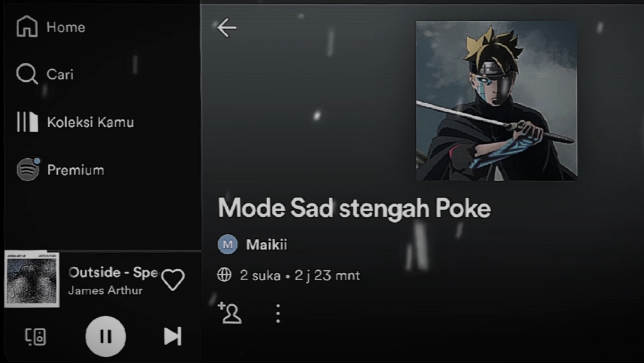Screen dimensions: 644x363
Task: Click the globe public playlist icon
Action: tap(224, 275)
